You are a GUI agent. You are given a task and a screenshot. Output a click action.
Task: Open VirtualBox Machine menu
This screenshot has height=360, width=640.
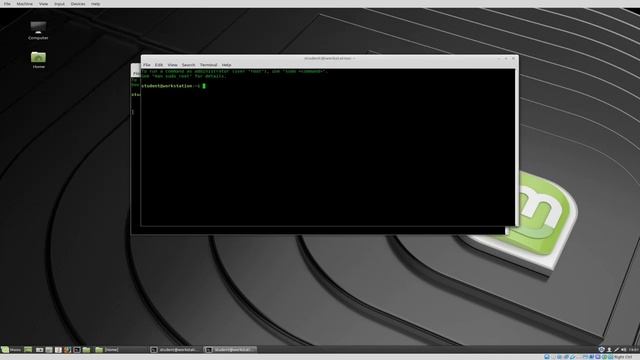(x=24, y=4)
